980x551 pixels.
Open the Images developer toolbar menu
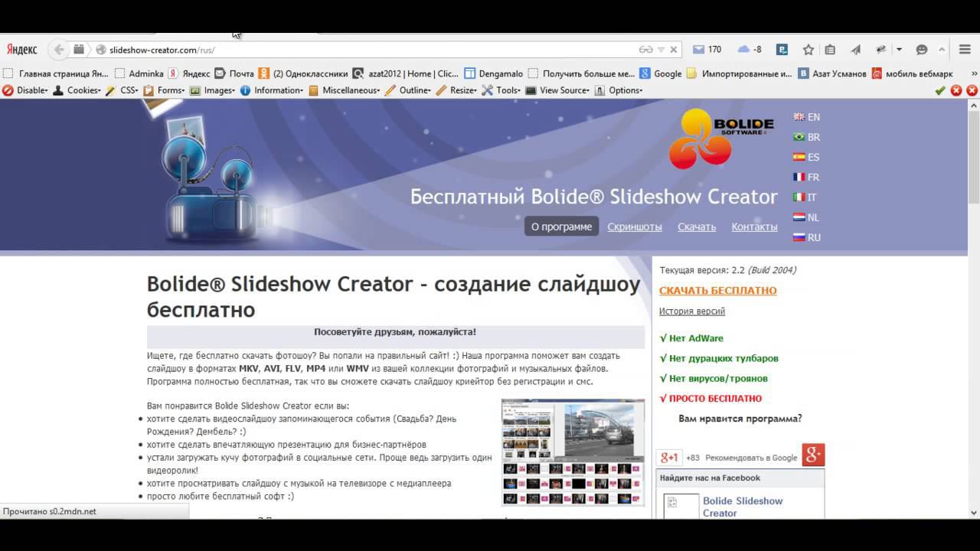click(x=213, y=90)
